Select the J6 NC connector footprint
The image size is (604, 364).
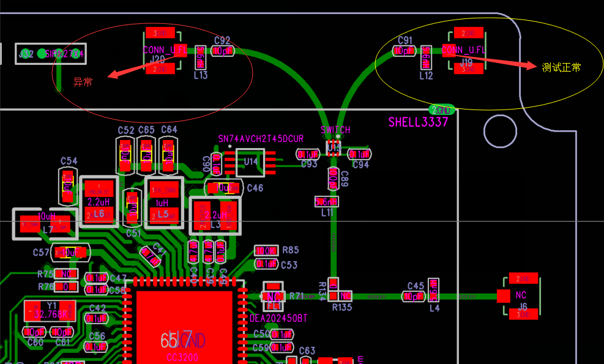(519, 296)
